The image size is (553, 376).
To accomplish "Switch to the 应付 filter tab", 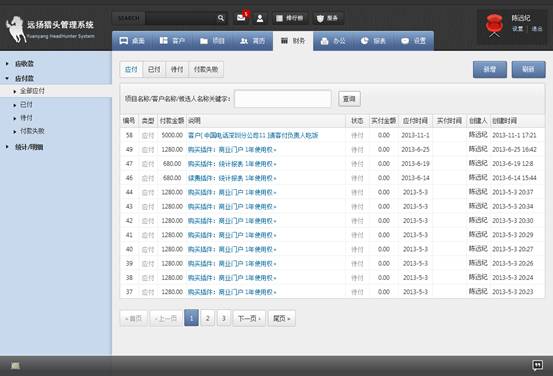I will tap(131, 69).
